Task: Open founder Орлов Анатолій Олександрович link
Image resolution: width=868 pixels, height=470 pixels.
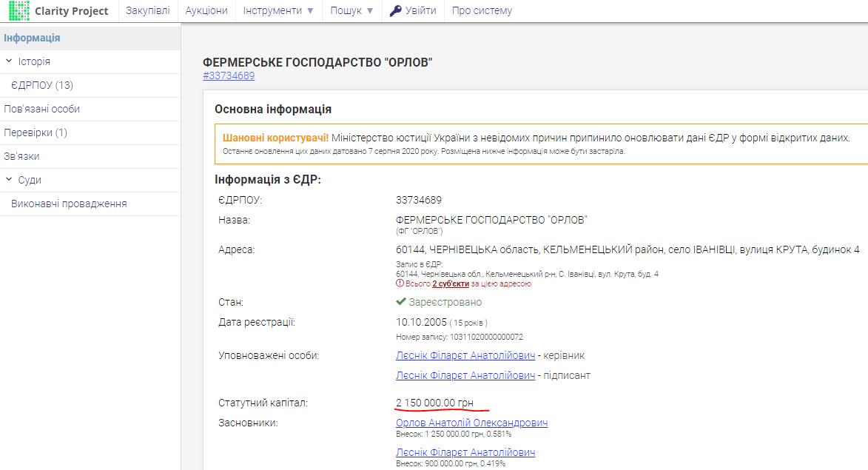Action: pyautogui.click(x=471, y=423)
